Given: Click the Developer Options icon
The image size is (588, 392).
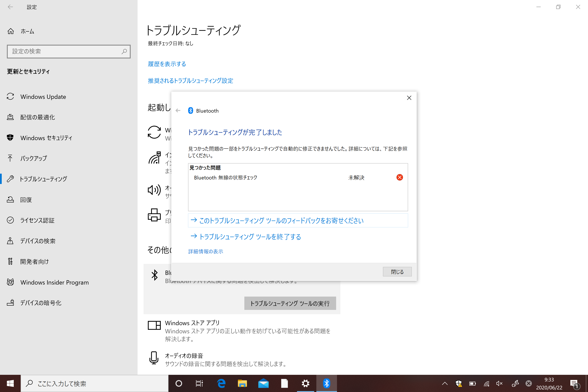Looking at the screenshot, I should click(11, 261).
